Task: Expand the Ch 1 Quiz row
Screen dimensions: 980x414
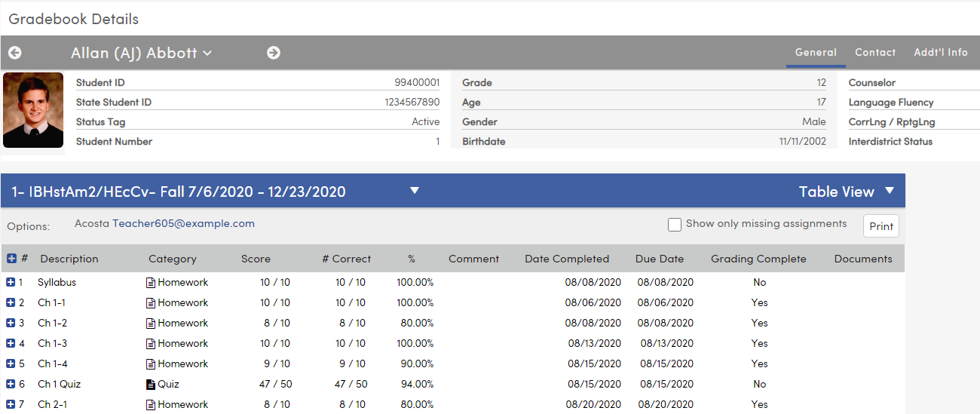Action: click(x=11, y=384)
